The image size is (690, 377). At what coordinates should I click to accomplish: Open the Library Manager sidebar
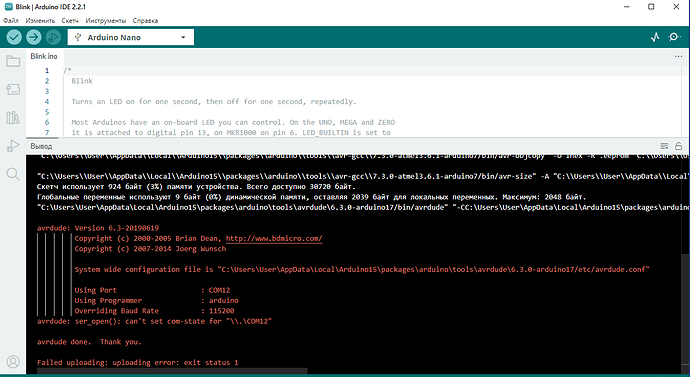tap(13, 117)
